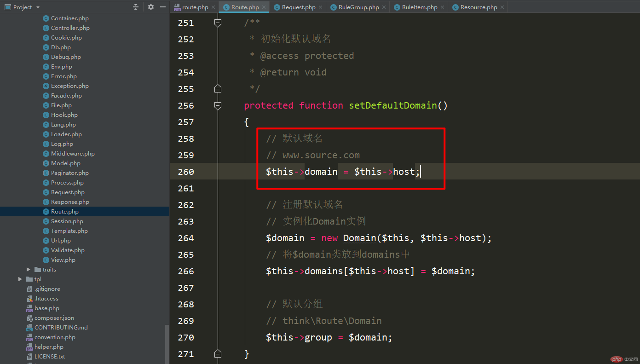This screenshot has width=640, height=364.
Task: Click the .gitignore file icon
Action: [29, 289]
